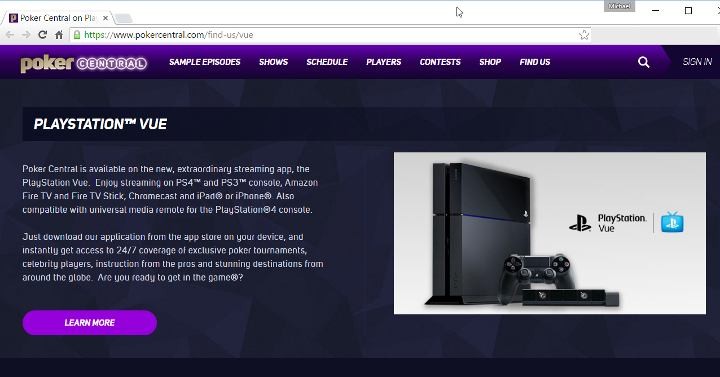The image size is (720, 377).
Task: Click the browser forward arrow
Action: click(x=26, y=35)
